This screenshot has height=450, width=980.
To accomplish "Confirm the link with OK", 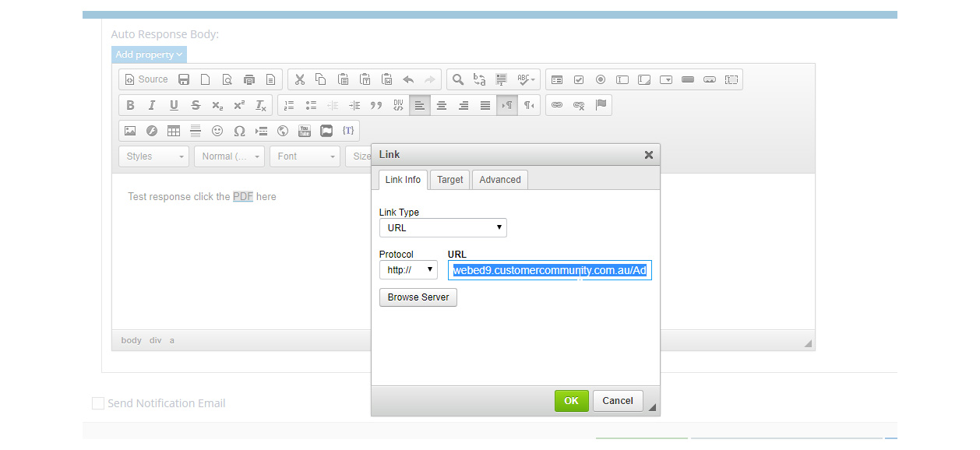I will coord(571,400).
